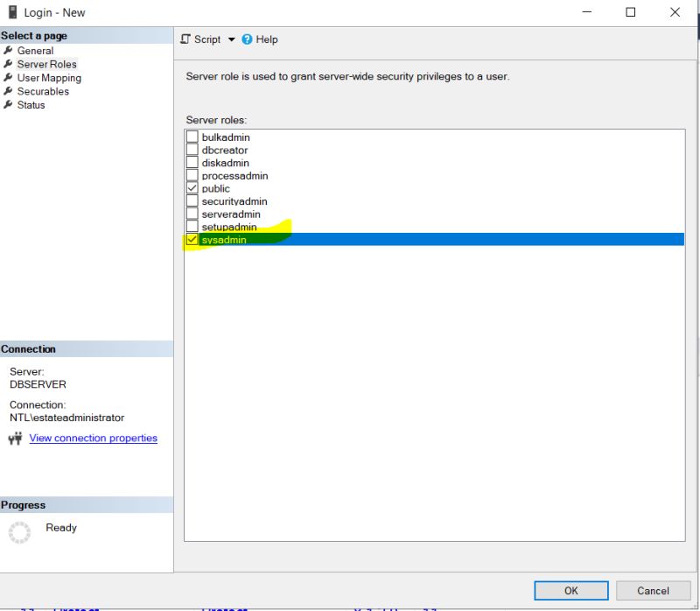The height and width of the screenshot is (611, 700).
Task: Click the Cancel button
Action: (x=653, y=590)
